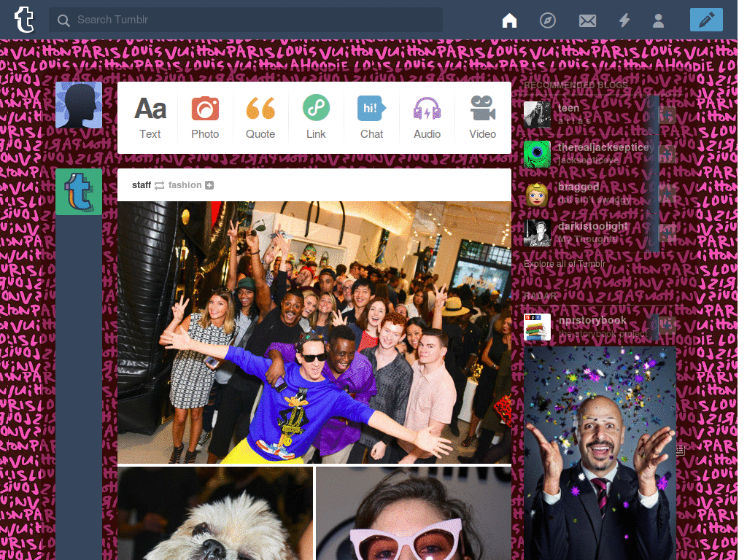
Task: Focus the Search Tumblr field
Action: click(246, 20)
